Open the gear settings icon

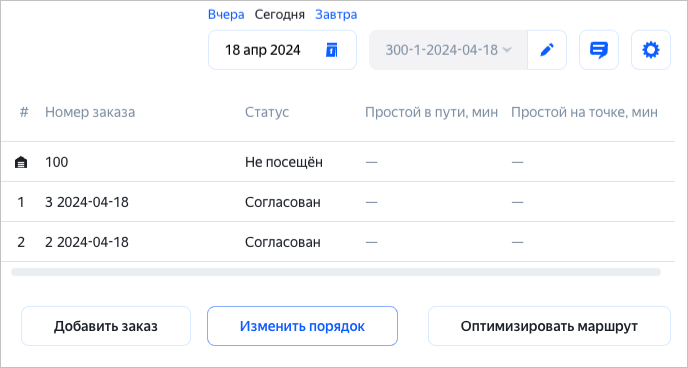tap(651, 50)
